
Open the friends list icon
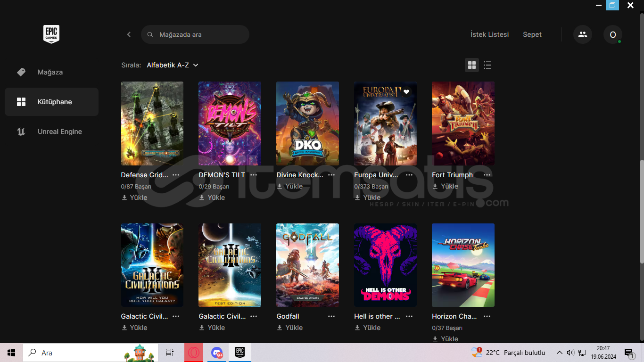pyautogui.click(x=583, y=34)
